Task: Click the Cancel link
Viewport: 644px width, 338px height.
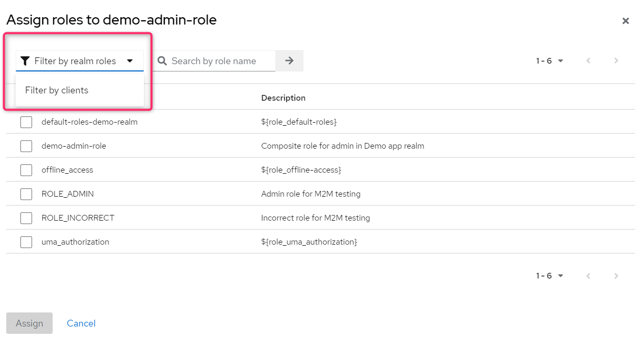Action: coord(81,323)
